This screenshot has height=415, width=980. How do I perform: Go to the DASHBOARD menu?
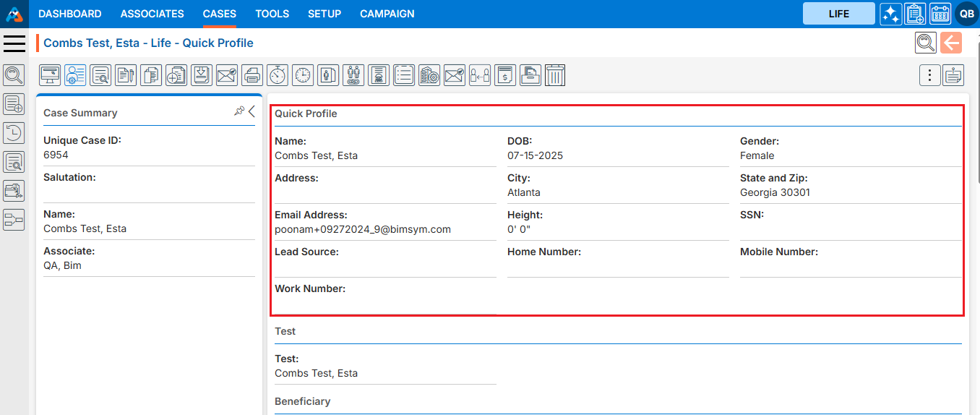pos(69,14)
